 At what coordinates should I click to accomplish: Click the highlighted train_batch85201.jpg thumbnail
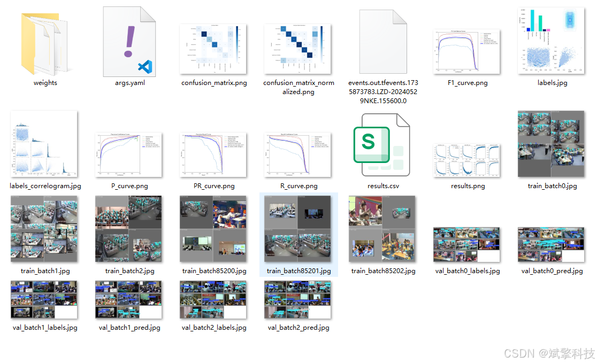point(298,229)
